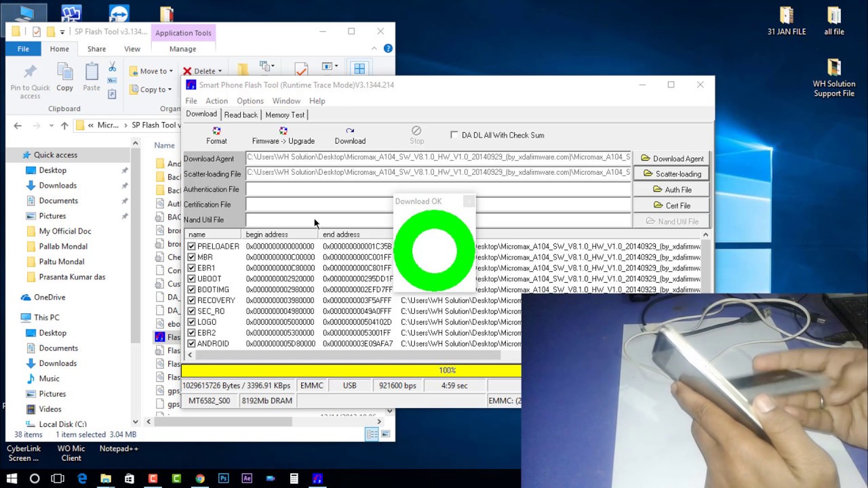Open Quick Access Toolbar customize dropdown
The image size is (868, 488).
click(x=62, y=32)
